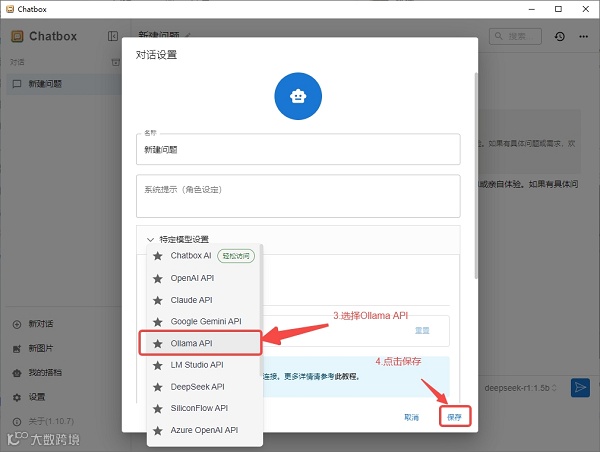Viewport: 600px width, 452px height.
Task: Click 取消 to cancel the dialog
Action: [412, 417]
